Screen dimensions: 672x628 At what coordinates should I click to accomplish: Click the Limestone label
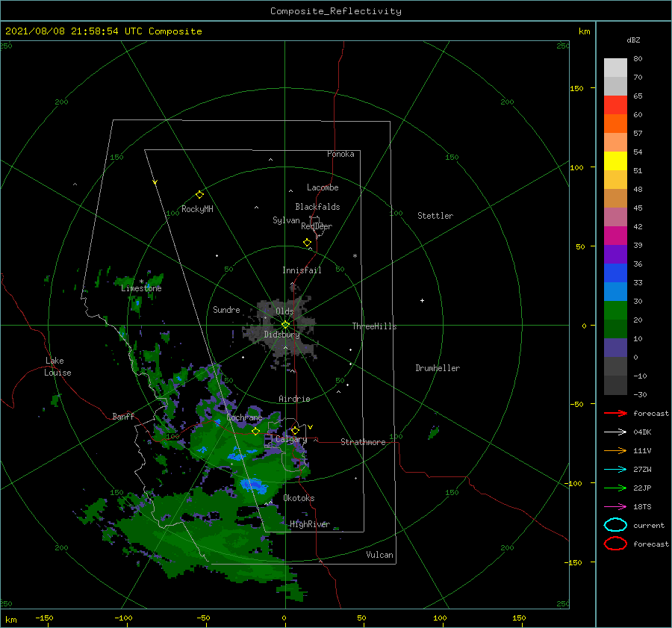coord(141,288)
